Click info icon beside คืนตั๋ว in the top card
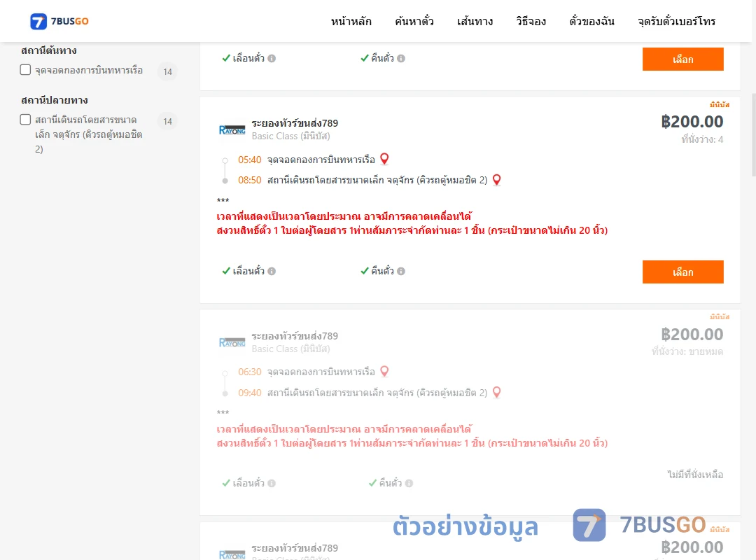The image size is (756, 560). 401,58
